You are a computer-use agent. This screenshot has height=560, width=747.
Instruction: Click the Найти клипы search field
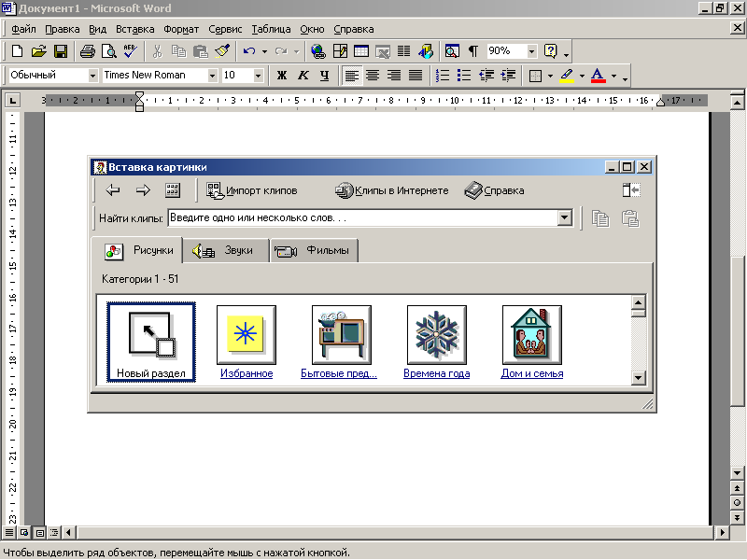(x=363, y=218)
